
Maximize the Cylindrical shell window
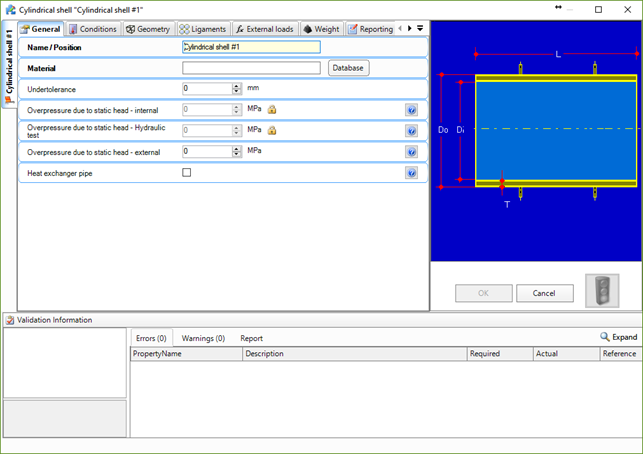click(x=599, y=9)
